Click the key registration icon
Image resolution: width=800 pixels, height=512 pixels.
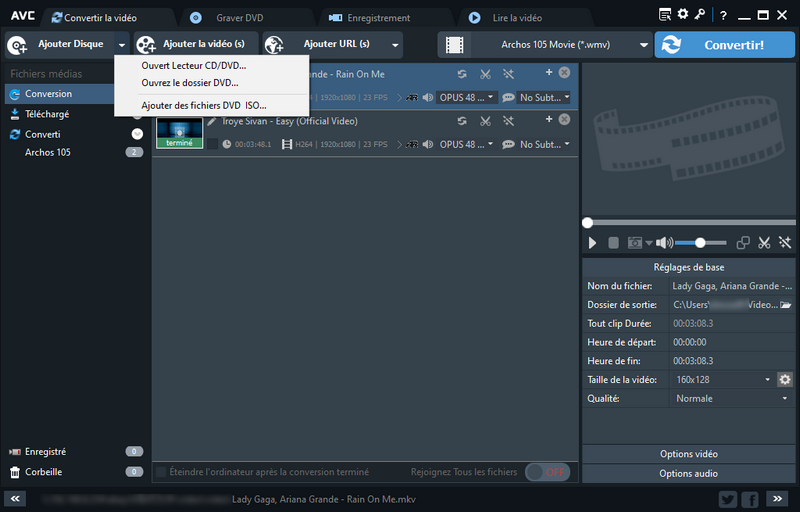699,14
